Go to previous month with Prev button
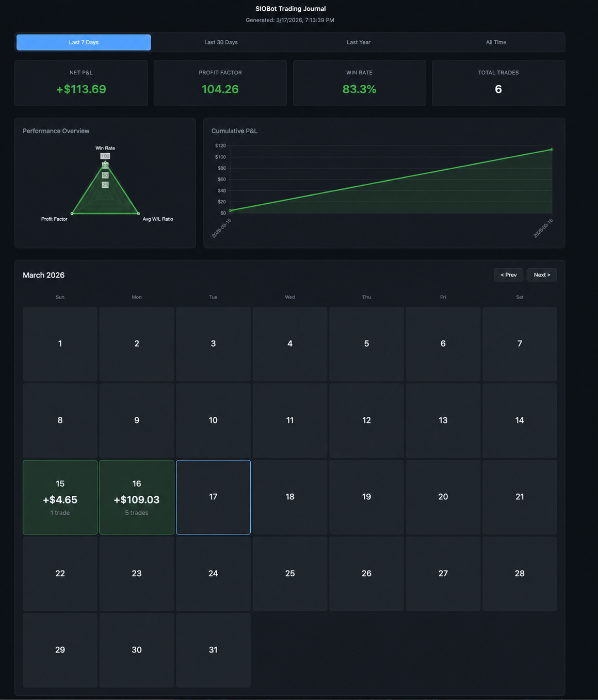This screenshot has height=700, width=598. [508, 275]
